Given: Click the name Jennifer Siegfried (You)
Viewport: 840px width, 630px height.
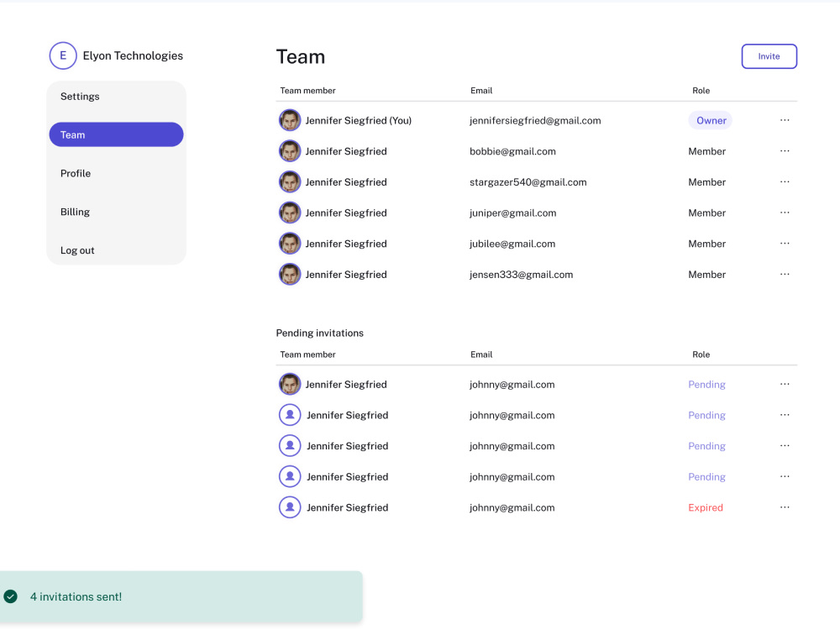Looking at the screenshot, I should [359, 120].
